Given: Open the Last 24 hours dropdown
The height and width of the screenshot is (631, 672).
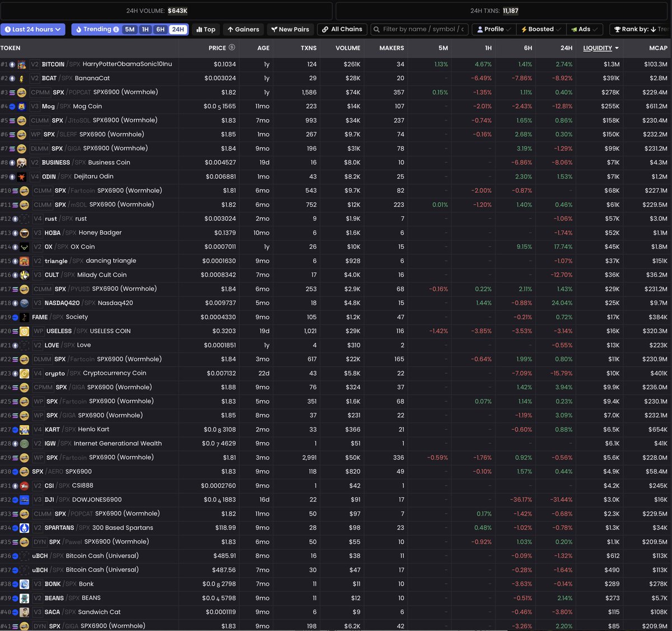Looking at the screenshot, I should (33, 29).
